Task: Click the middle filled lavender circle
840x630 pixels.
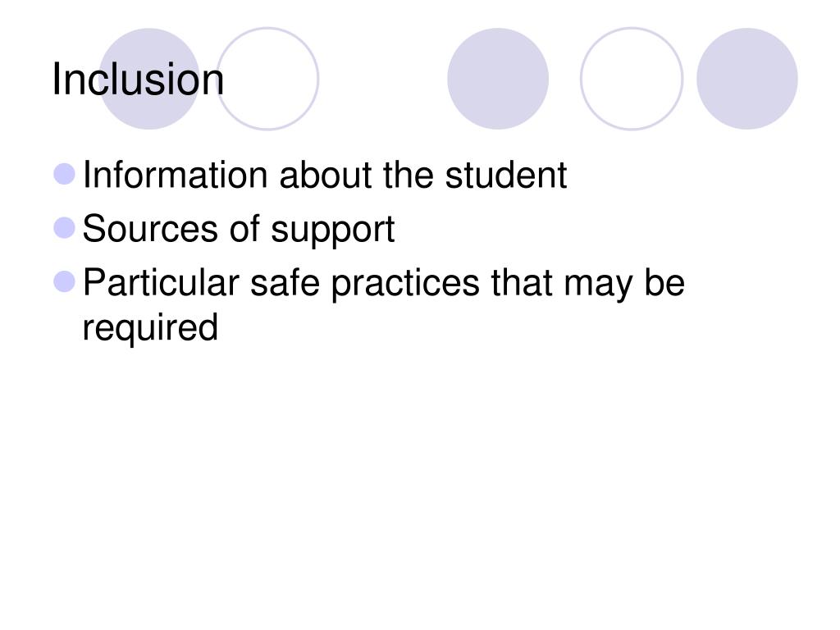Action: pyautogui.click(x=498, y=79)
